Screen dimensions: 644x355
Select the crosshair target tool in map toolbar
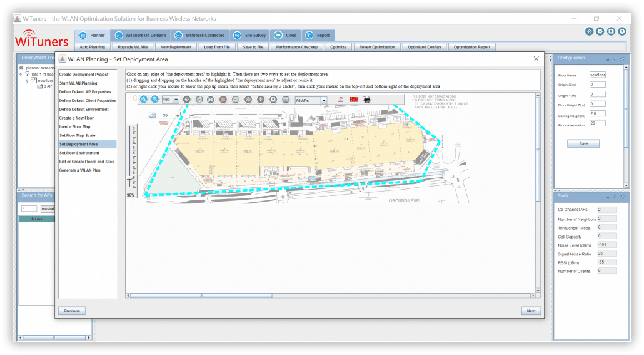(x=186, y=100)
